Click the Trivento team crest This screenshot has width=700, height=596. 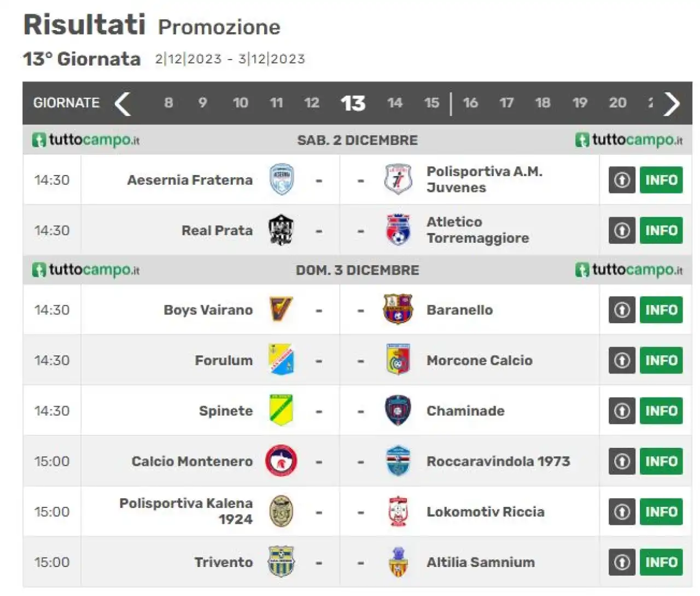(281, 562)
